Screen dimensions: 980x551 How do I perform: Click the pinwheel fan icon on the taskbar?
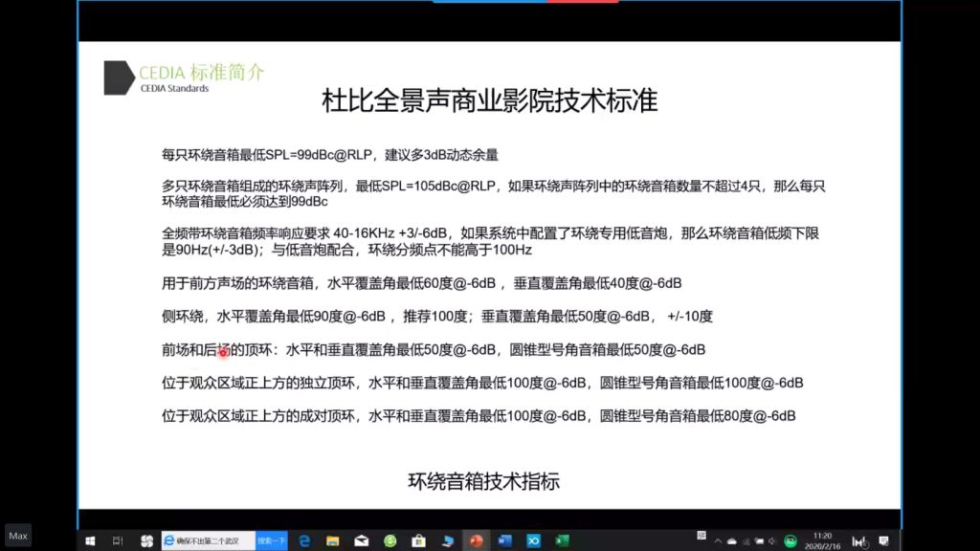(x=146, y=541)
